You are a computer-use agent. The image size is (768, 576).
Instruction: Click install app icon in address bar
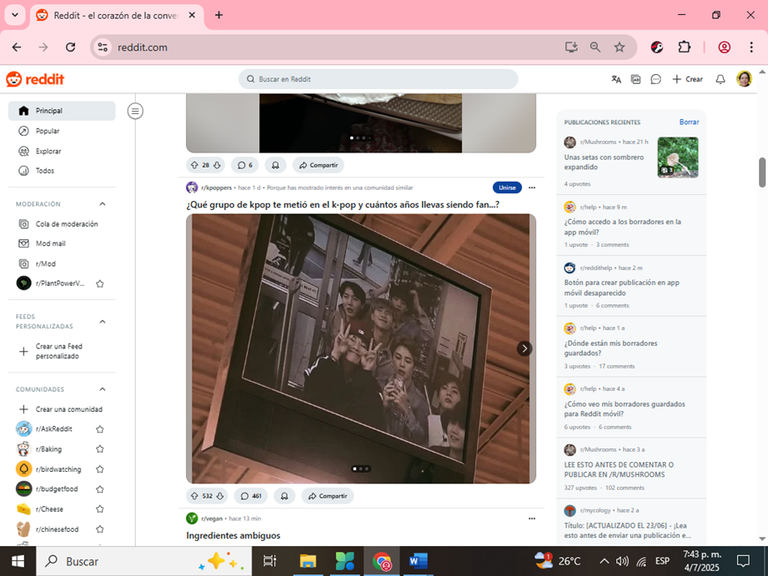[x=571, y=47]
